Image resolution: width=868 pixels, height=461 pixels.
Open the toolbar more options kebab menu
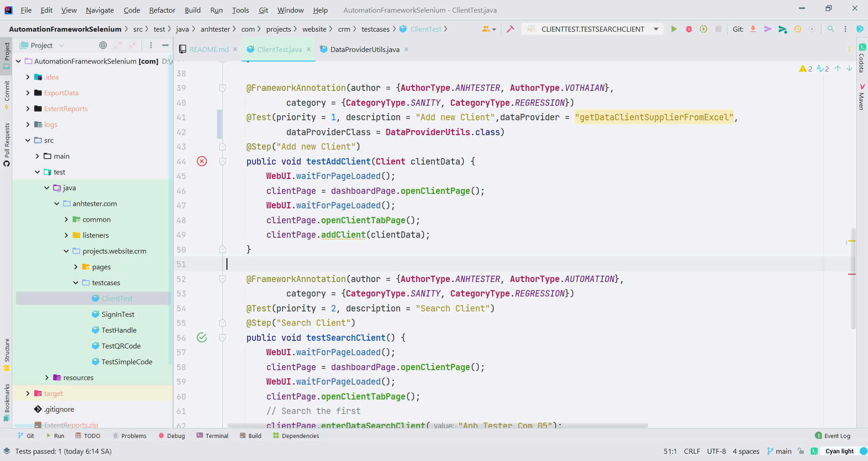point(845,29)
